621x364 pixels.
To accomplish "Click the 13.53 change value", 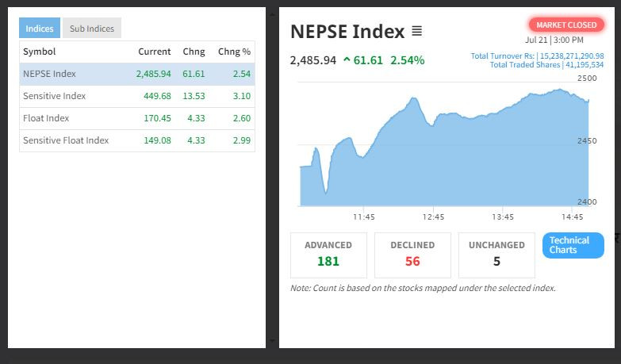I will 194,96.
